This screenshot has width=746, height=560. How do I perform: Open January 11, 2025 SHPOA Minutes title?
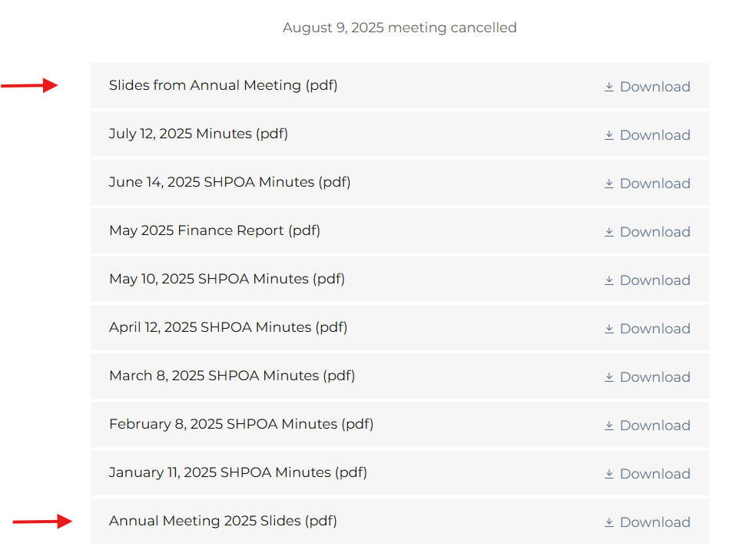coord(238,472)
